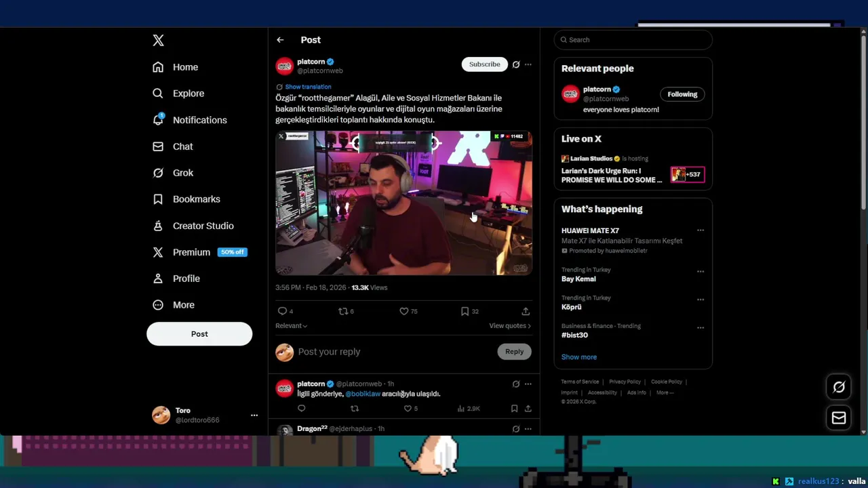Viewport: 868px width, 488px height.
Task: Click the Grok icon beside Subscribe
Action: [516, 64]
